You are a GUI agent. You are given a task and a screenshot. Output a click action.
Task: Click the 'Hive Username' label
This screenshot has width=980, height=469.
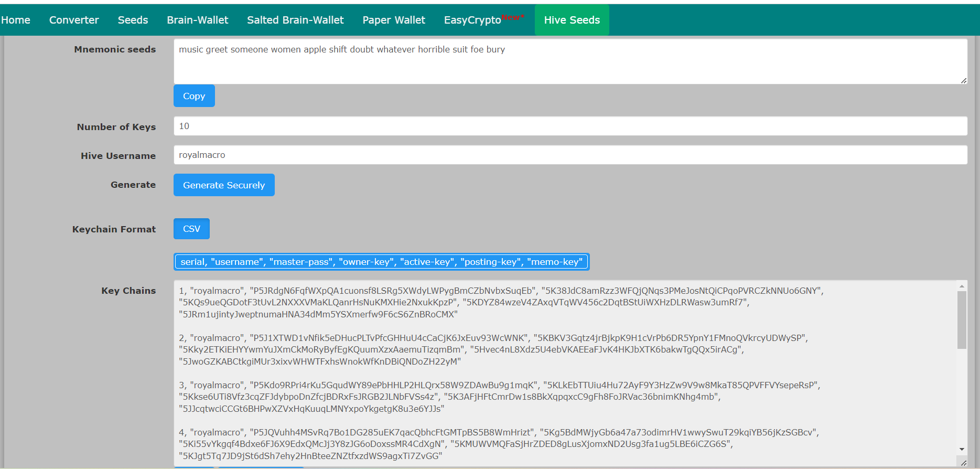coord(118,156)
